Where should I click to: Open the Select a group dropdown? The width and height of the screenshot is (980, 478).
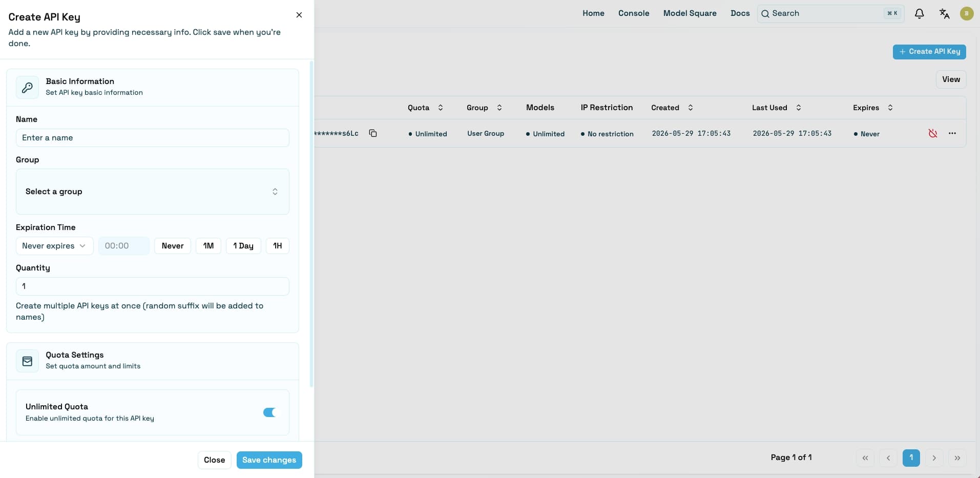click(x=153, y=192)
